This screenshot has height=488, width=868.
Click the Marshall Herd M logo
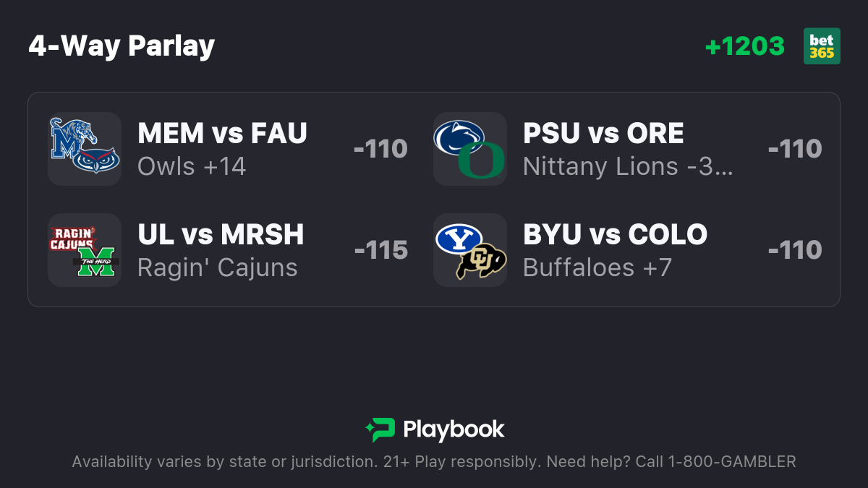[x=97, y=262]
